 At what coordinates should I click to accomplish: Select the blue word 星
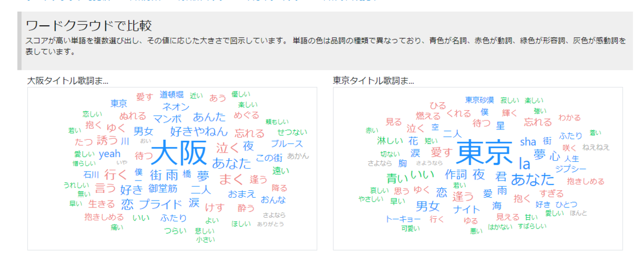coord(500,125)
